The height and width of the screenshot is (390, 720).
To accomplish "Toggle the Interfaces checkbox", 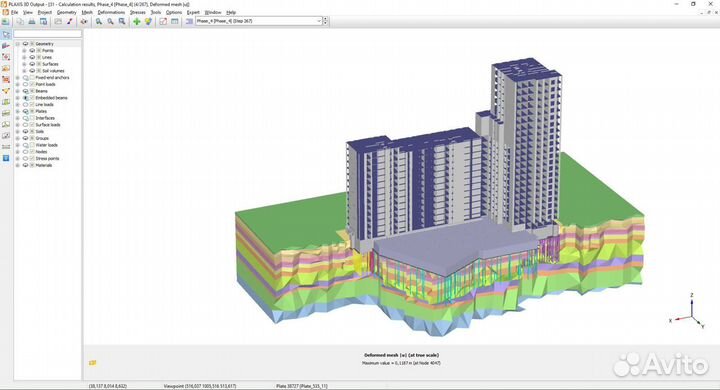I will [32, 118].
